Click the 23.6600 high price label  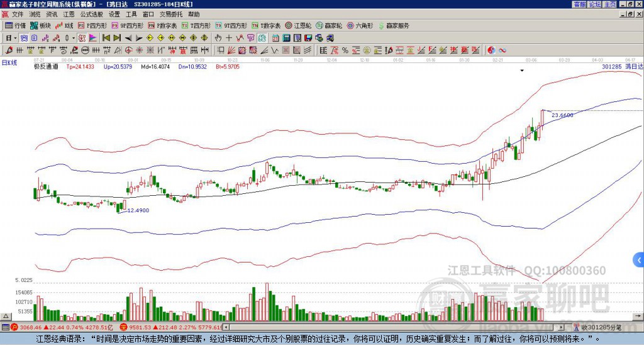click(562, 115)
